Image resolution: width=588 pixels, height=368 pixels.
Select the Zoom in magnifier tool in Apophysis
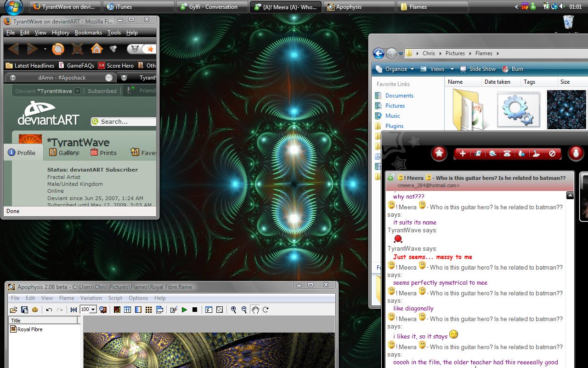(x=233, y=310)
